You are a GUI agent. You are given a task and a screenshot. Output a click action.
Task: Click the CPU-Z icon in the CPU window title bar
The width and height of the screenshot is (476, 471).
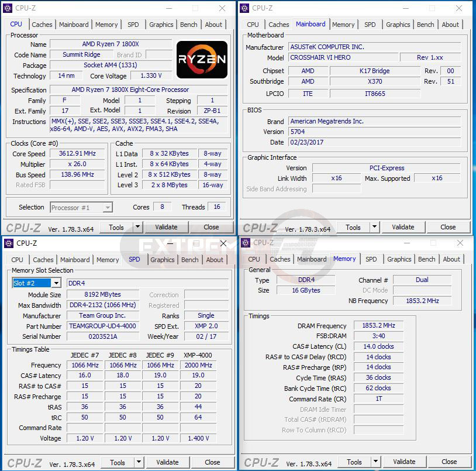[8, 8]
